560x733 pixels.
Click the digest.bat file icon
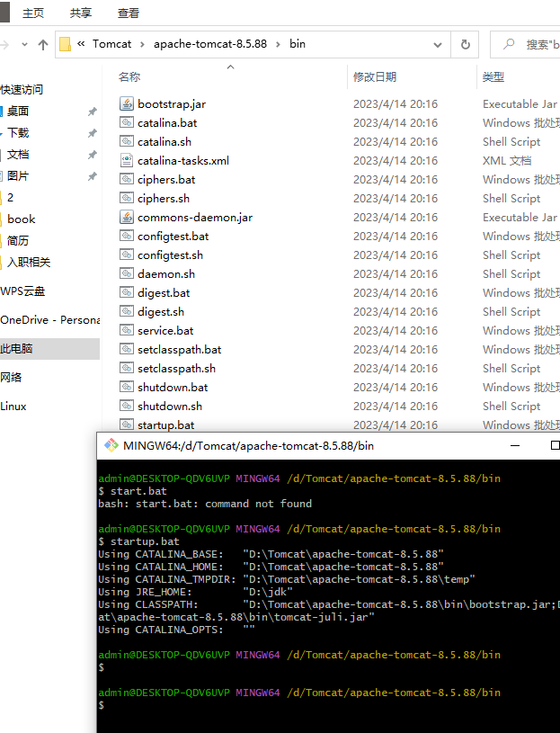click(127, 292)
